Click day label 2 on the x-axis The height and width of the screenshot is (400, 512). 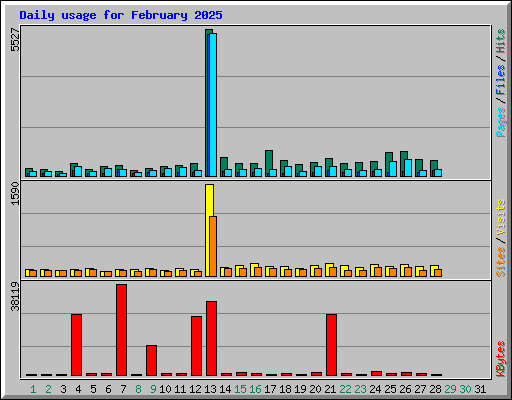pyautogui.click(x=48, y=389)
